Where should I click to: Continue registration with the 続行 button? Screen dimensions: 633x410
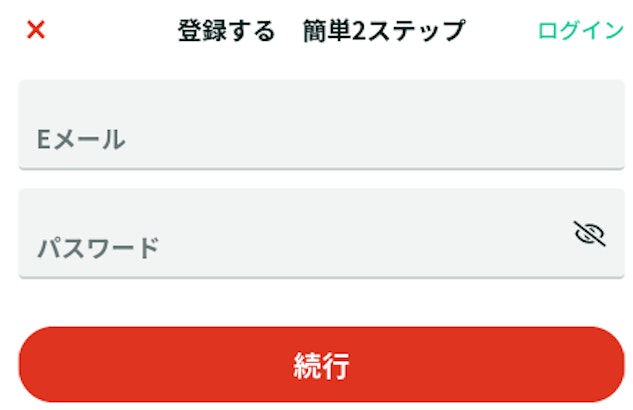pos(321,364)
